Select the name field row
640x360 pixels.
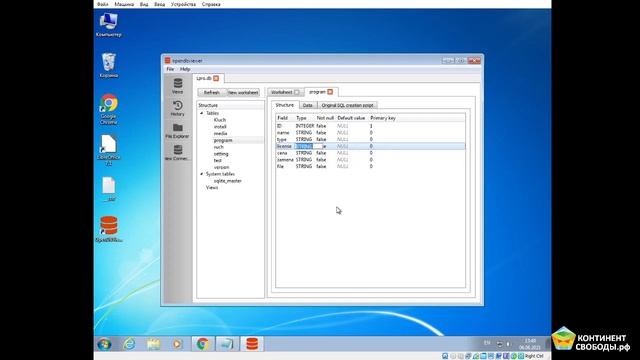tap(371, 133)
